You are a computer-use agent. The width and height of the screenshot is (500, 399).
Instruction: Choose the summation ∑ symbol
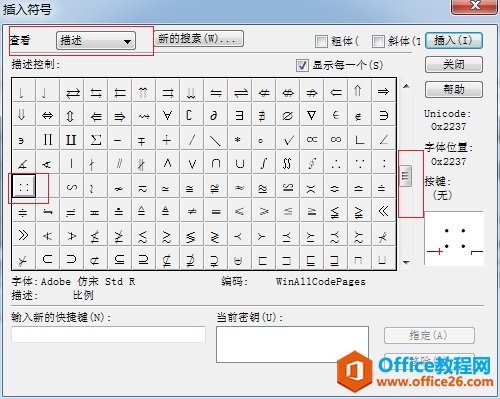tap(96, 140)
